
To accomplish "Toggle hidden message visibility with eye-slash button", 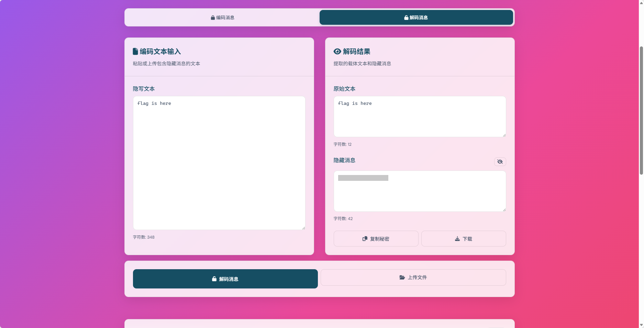I will click(500, 162).
